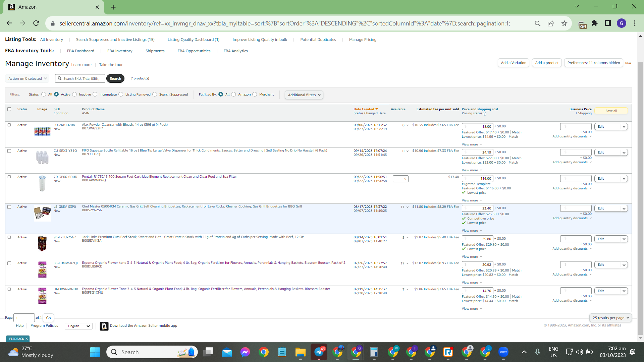Check the select-all checkbox in table header
The image size is (644, 362).
[x=9, y=109]
